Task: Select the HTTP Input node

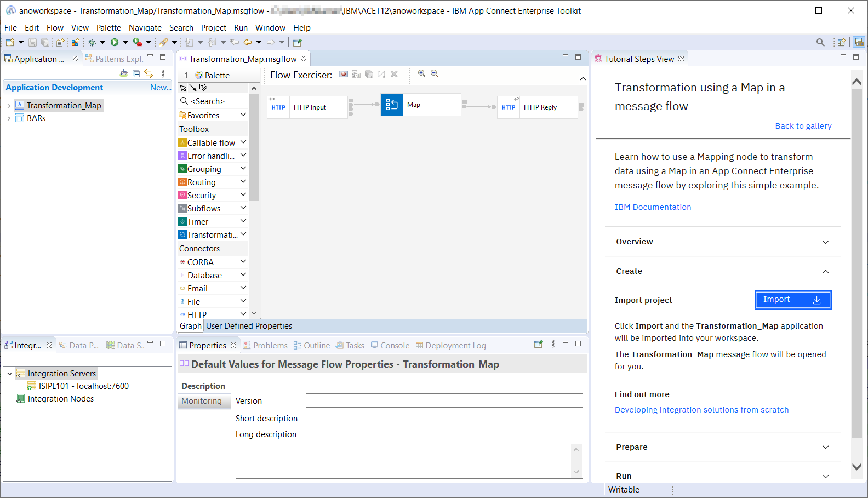Action: pos(309,107)
